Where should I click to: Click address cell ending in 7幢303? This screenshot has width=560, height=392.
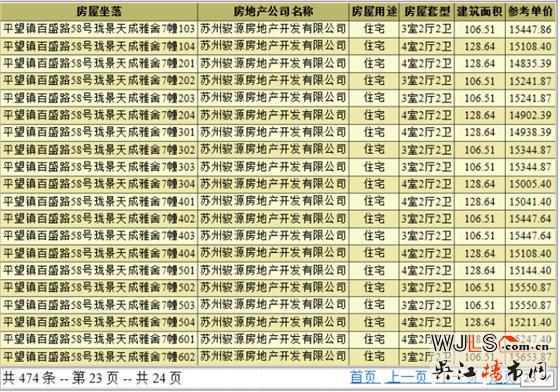coord(99,167)
